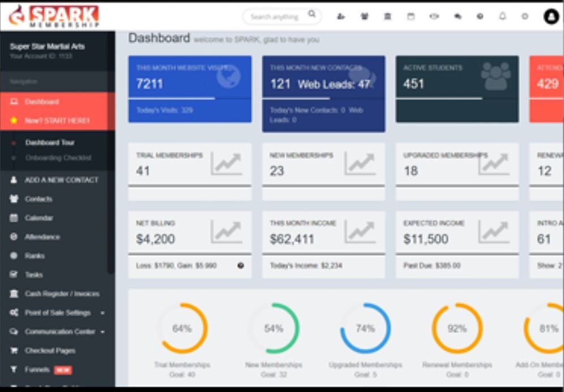Click the Net Billing info icon
Image resolution: width=564 pixels, height=392 pixels.
point(241,265)
